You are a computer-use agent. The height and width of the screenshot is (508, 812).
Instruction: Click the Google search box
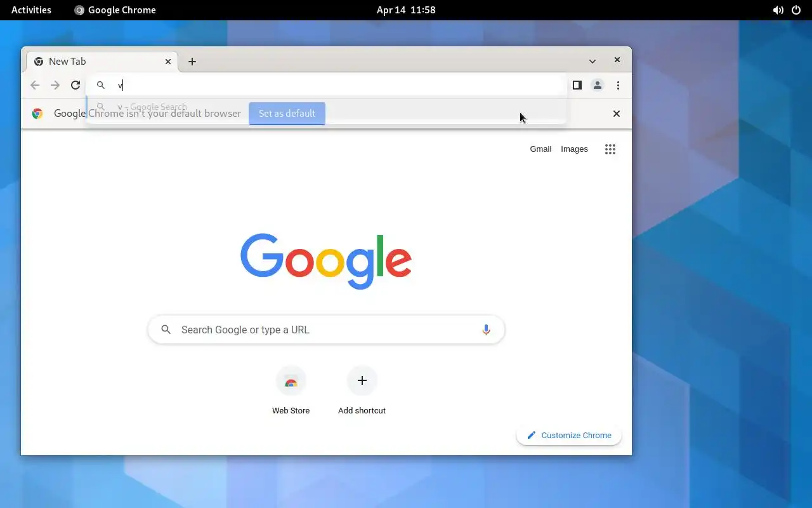pos(326,330)
